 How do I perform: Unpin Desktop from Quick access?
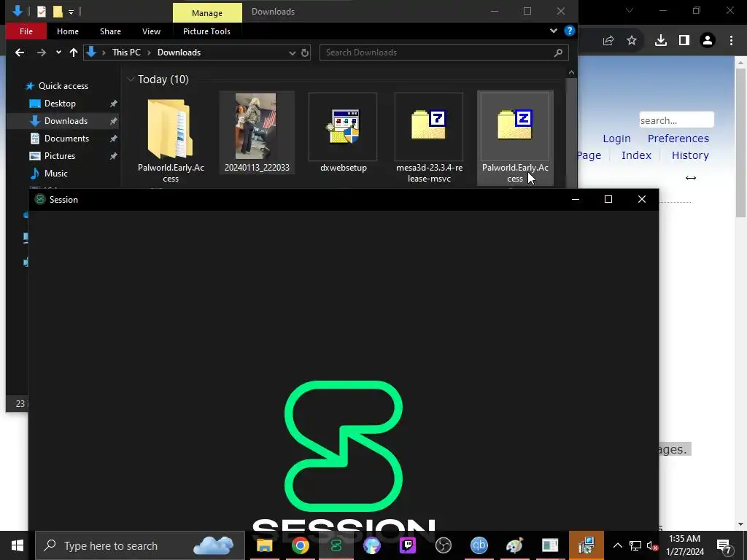coord(113,104)
